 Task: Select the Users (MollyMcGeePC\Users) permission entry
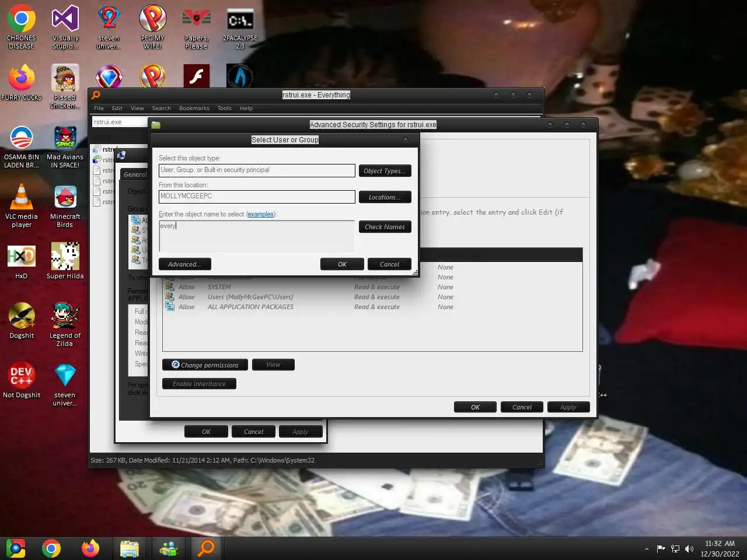372,297
